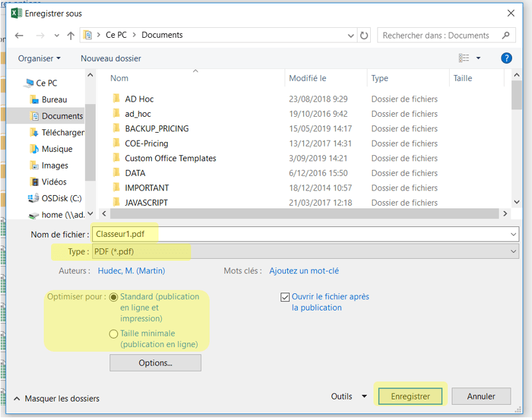532x420 pixels.
Task: Click the Back navigation arrow
Action: coord(19,36)
